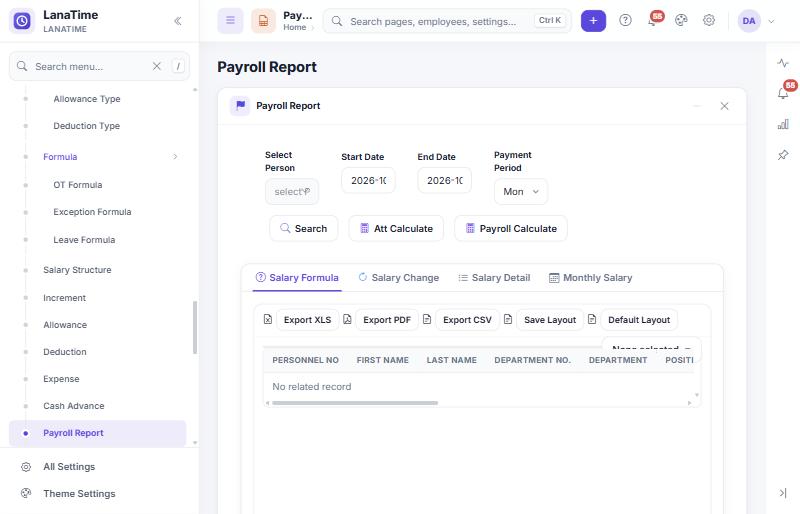The height and width of the screenshot is (514, 800).
Task: Click the orange Payroll page icon
Action: point(263,21)
